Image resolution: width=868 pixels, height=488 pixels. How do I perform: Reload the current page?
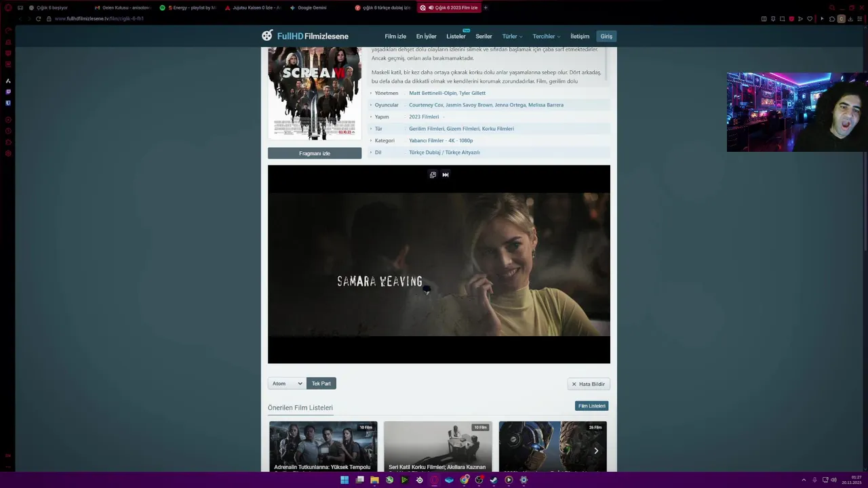38,19
